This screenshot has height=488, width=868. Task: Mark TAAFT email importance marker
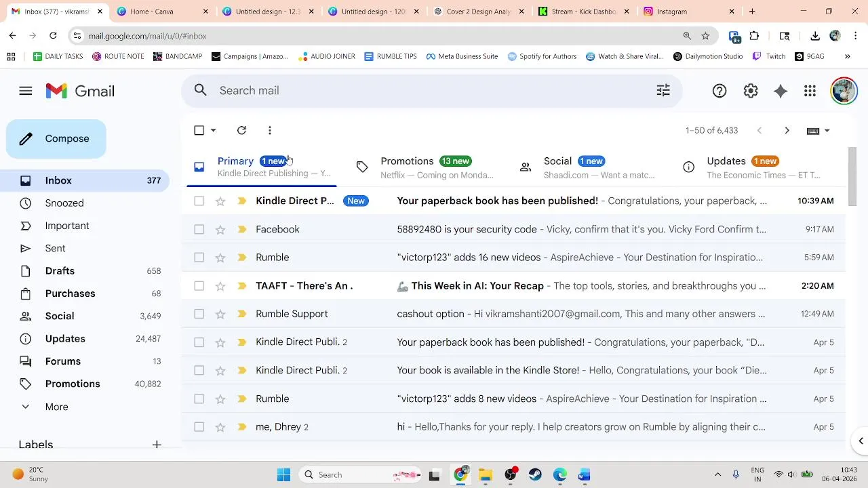point(241,286)
